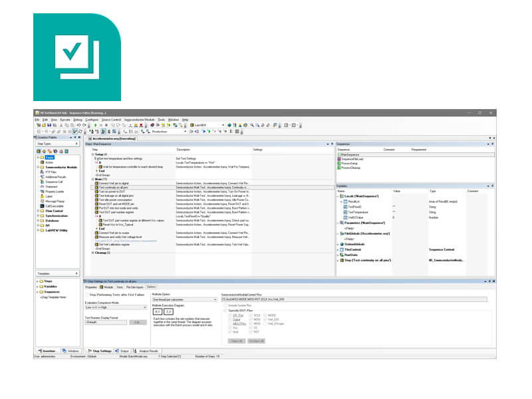The image size is (532, 399).
Task: Open the Multisite Option dropdown
Action: tap(184, 299)
